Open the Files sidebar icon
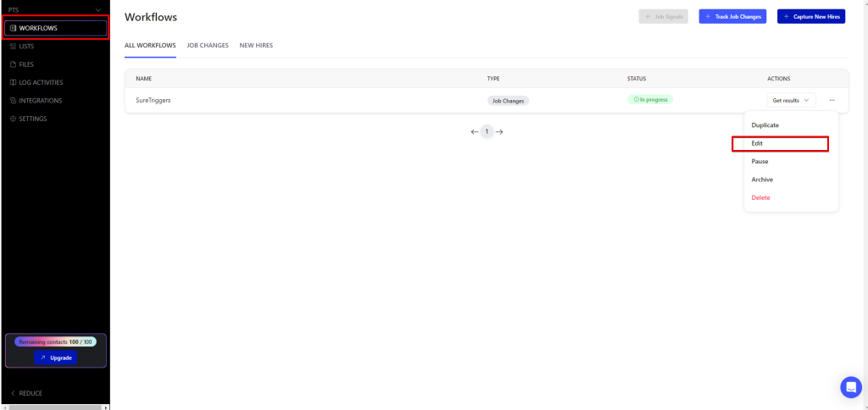This screenshot has width=868, height=410. [x=13, y=64]
